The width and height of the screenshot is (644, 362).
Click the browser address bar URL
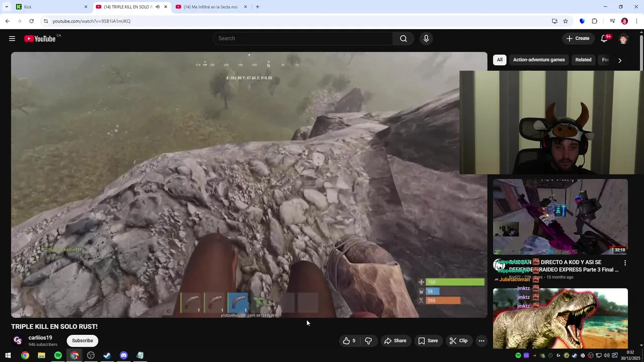pyautogui.click(x=92, y=21)
